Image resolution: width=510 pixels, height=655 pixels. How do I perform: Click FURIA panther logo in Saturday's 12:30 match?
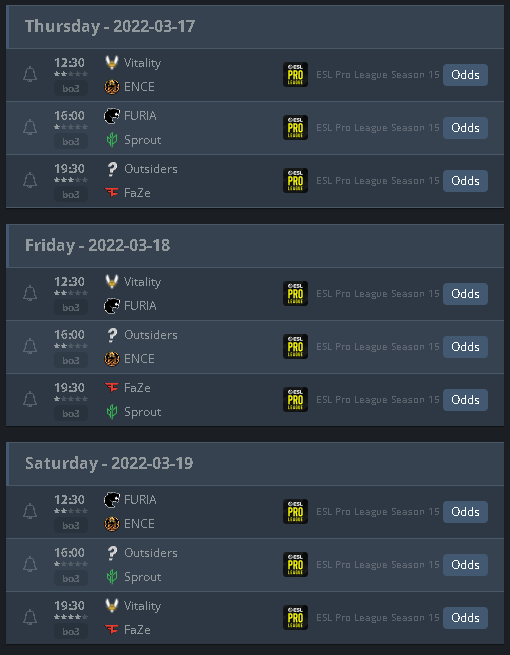[112, 500]
